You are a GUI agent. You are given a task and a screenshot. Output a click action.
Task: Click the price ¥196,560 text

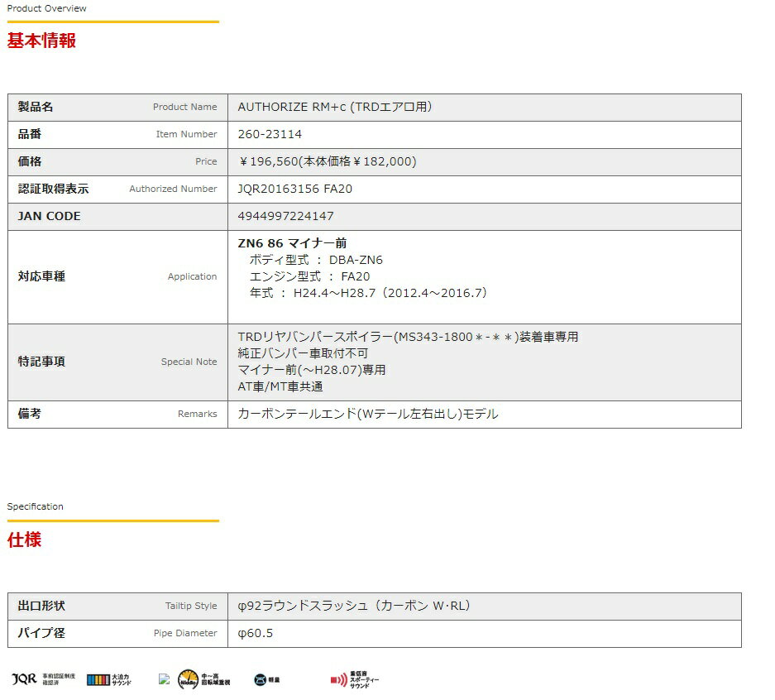tap(327, 161)
